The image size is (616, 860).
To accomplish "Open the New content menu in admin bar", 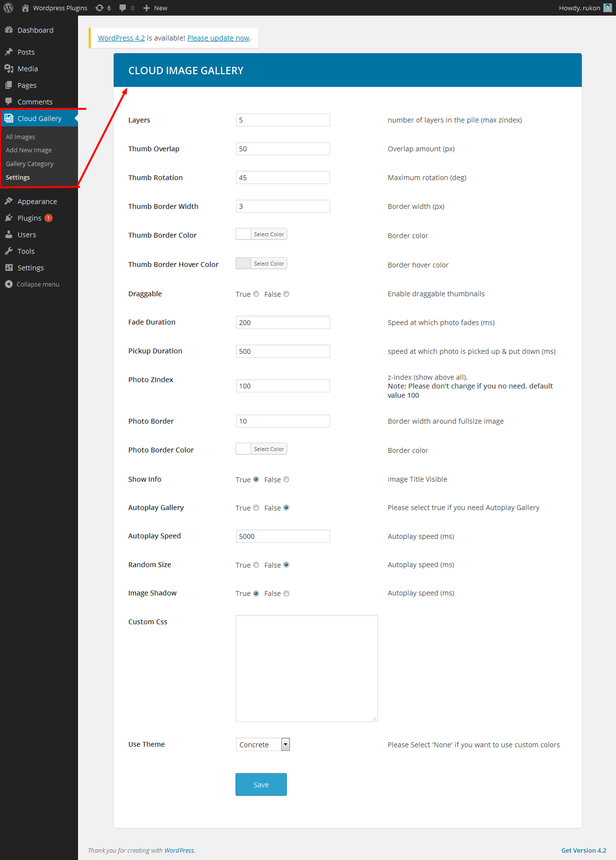I will click(x=155, y=8).
